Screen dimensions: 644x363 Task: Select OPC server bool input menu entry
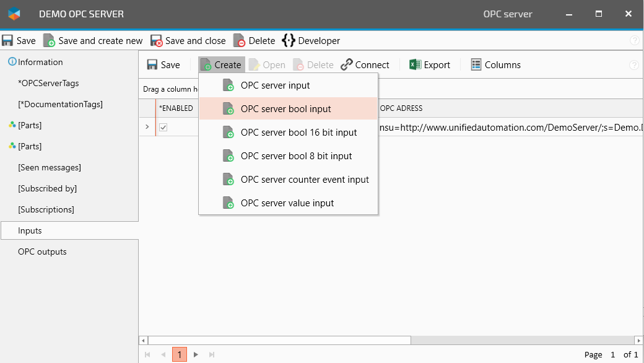pyautogui.click(x=286, y=109)
